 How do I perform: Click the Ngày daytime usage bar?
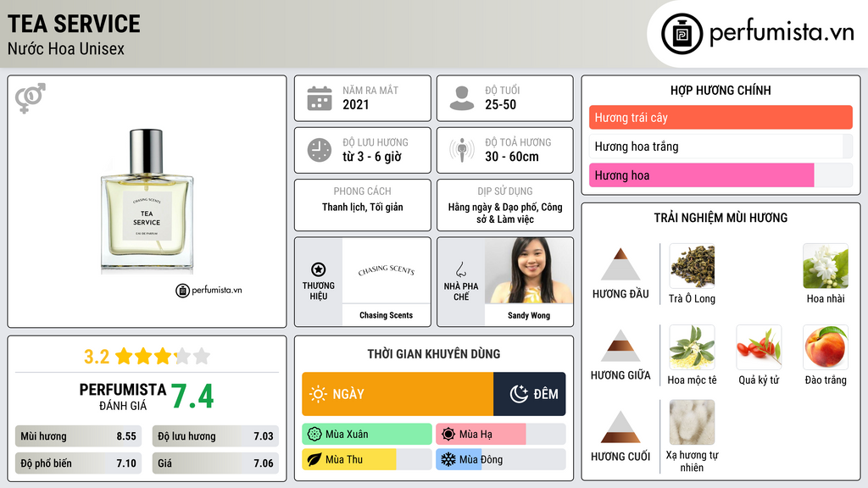(398, 394)
